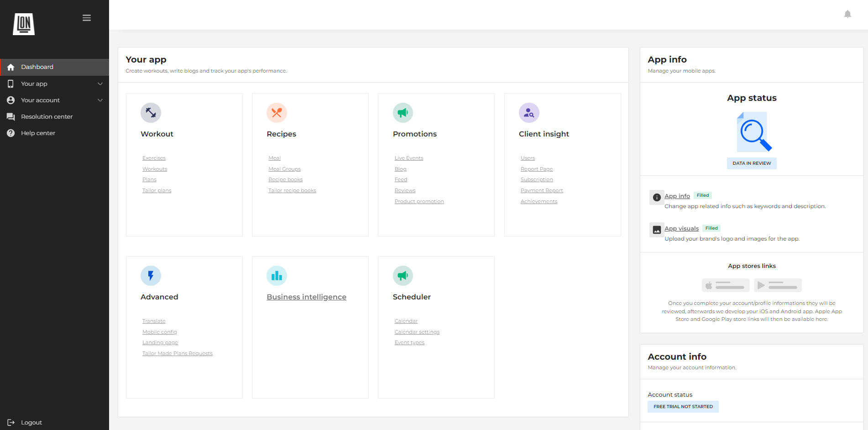This screenshot has width=868, height=430.
Task: Click the Scheduler megaphone icon
Action: (403, 276)
